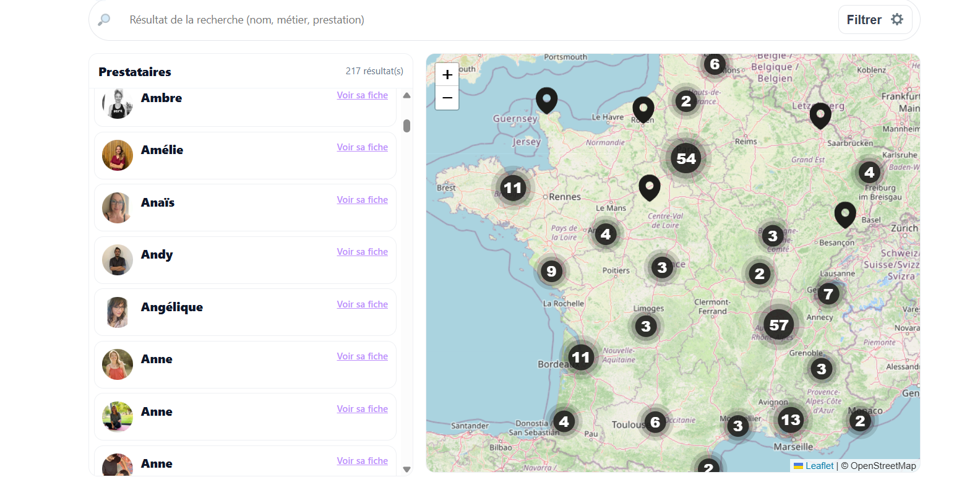The width and height of the screenshot is (980, 477).
Task: Open the Filtrer settings button
Action: tap(875, 20)
